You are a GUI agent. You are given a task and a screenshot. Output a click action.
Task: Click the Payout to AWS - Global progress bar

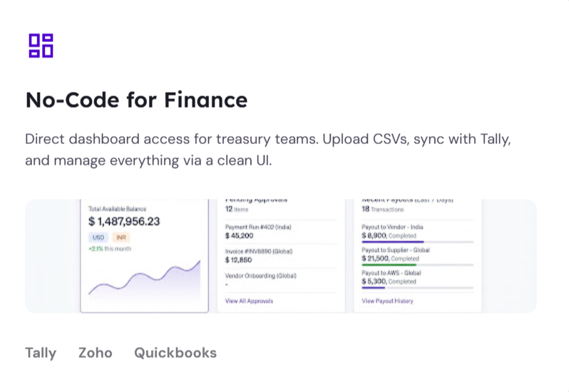(417, 288)
